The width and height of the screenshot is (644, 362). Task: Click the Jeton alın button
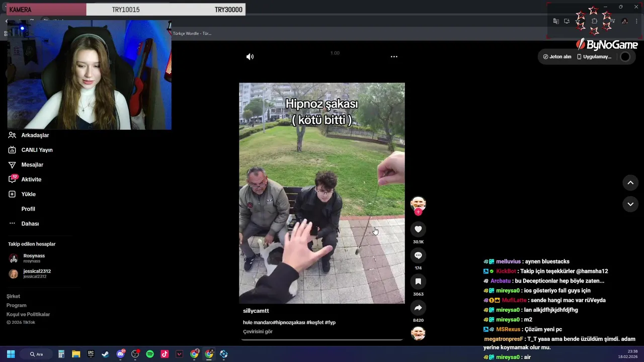point(557,57)
